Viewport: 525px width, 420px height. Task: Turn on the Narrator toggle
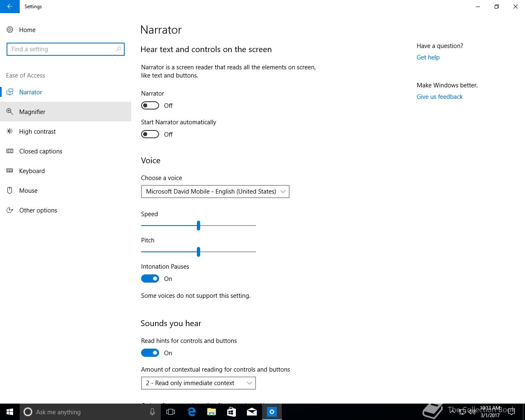coord(150,105)
